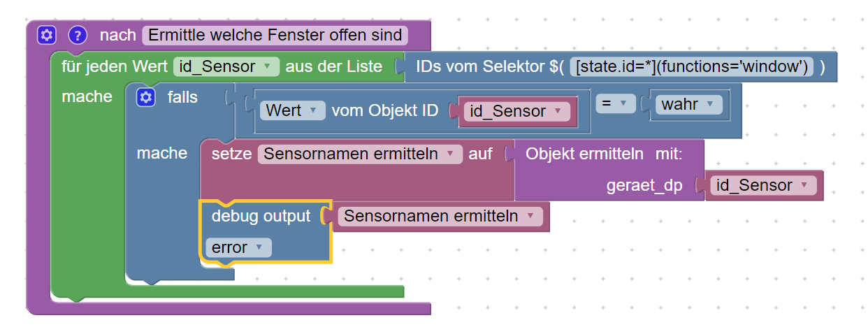868x327 pixels.
Task: Open id_Sensor dropdown in Objekt ID block
Action: tap(516, 112)
